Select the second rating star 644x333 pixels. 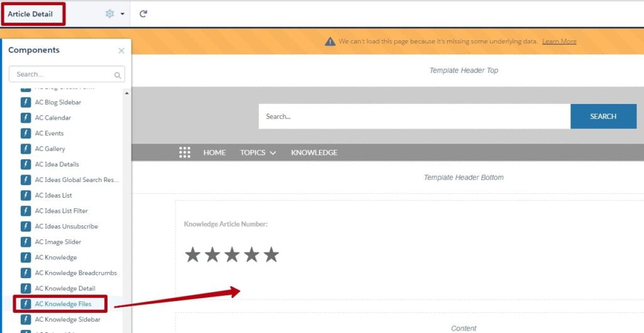tap(213, 255)
